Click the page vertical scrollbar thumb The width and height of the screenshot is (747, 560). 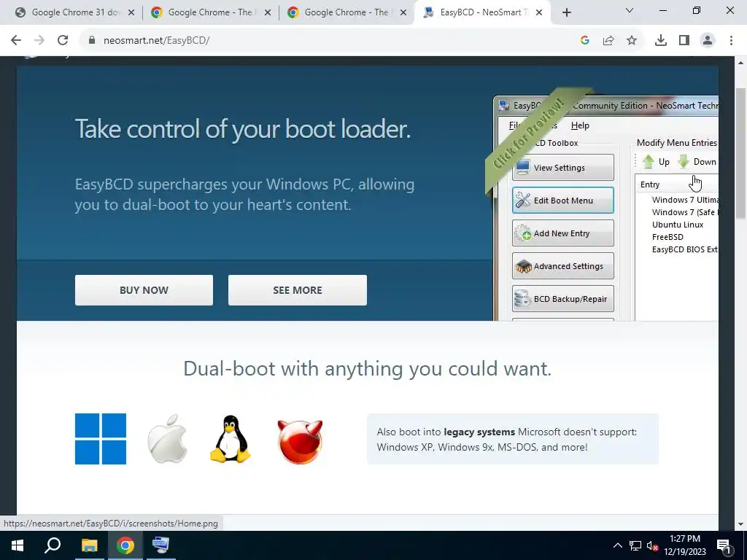(x=740, y=152)
